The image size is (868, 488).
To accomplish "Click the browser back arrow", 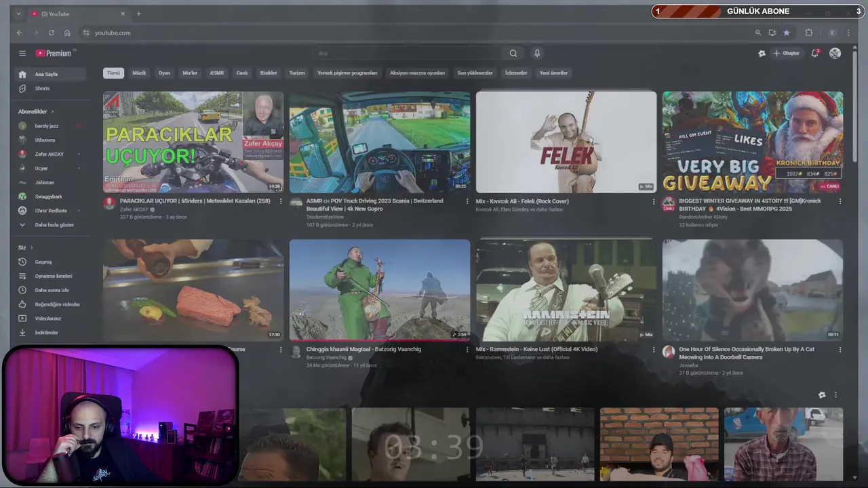I will coord(20,33).
